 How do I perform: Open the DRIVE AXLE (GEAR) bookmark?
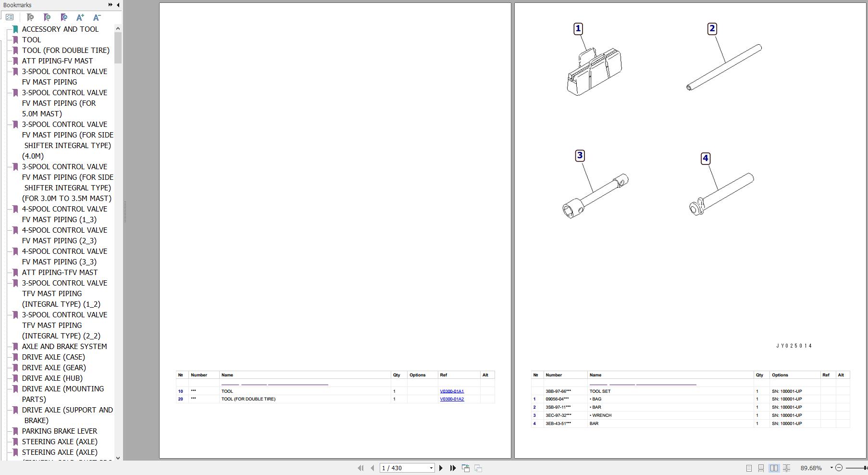click(54, 368)
